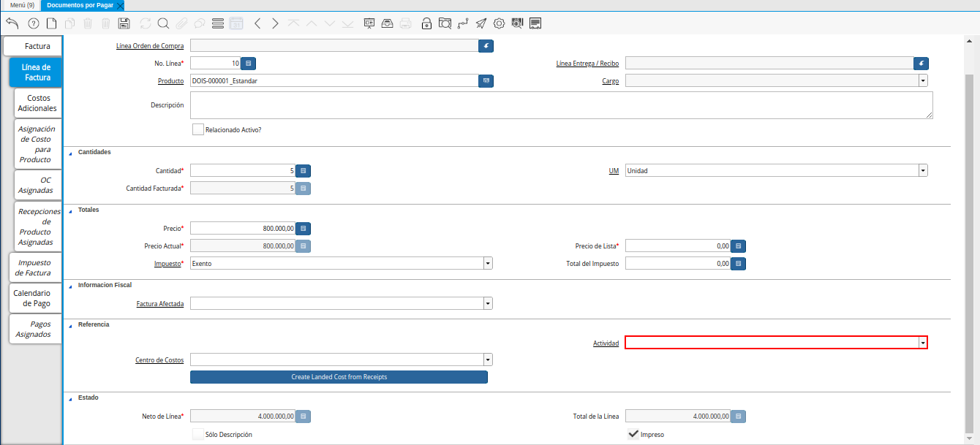Go to parent record with left chevron
This screenshot has height=445, width=980.
coord(257,23)
